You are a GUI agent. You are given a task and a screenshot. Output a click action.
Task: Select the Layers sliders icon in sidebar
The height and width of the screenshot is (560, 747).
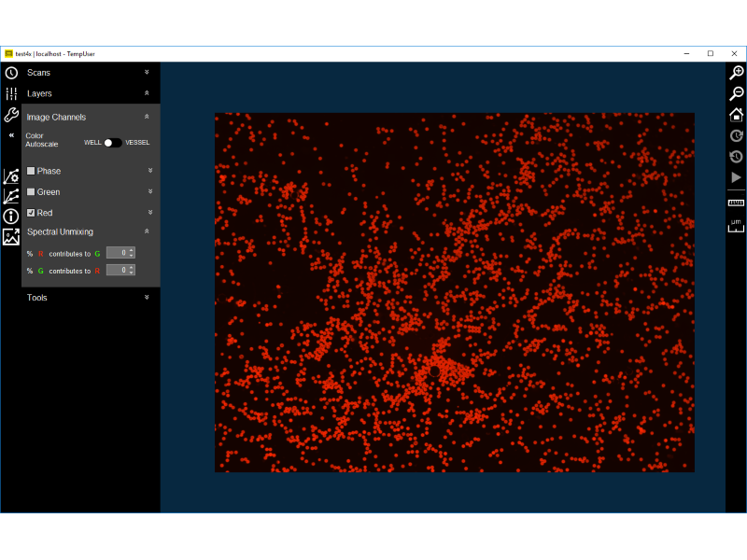coord(11,94)
